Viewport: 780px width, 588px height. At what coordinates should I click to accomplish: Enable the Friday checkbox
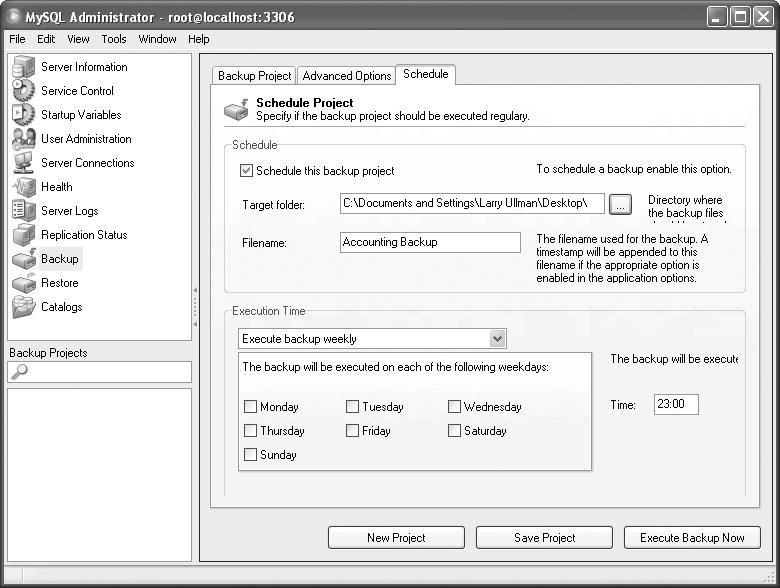[x=352, y=430]
